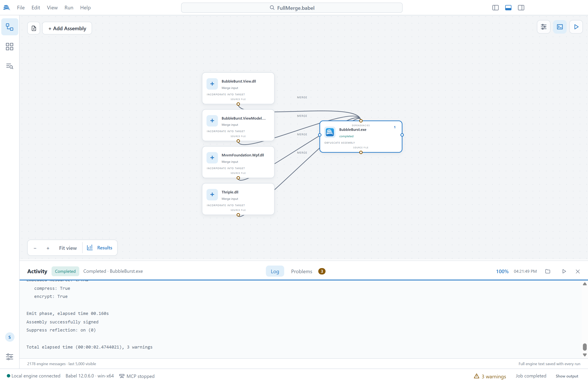Open preferences sliders icon at sidebar bottom
The image size is (588, 383).
coord(10,357)
